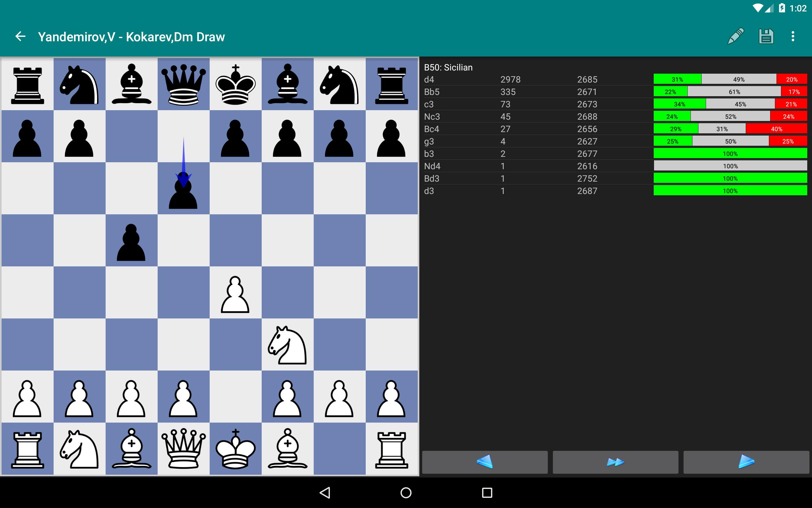Choose the d3 move in opening list
Viewport: 812px width, 508px height.
[615, 191]
